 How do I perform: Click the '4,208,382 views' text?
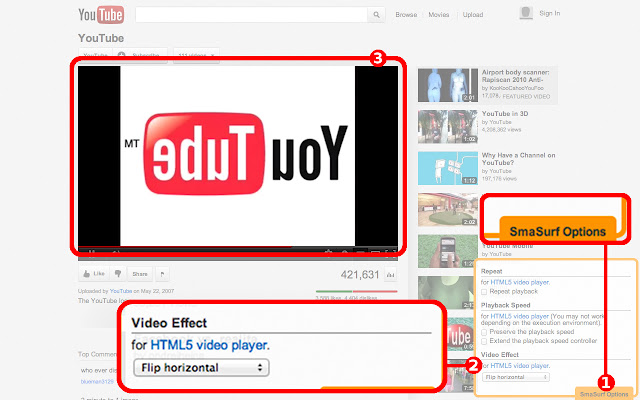coord(502,129)
